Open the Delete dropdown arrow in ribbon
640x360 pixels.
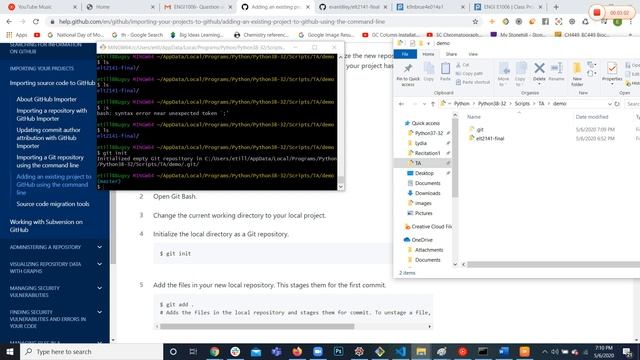pos(539,84)
